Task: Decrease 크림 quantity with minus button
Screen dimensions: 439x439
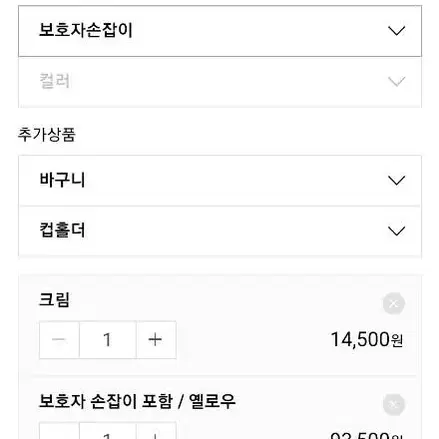Action: pos(59,340)
